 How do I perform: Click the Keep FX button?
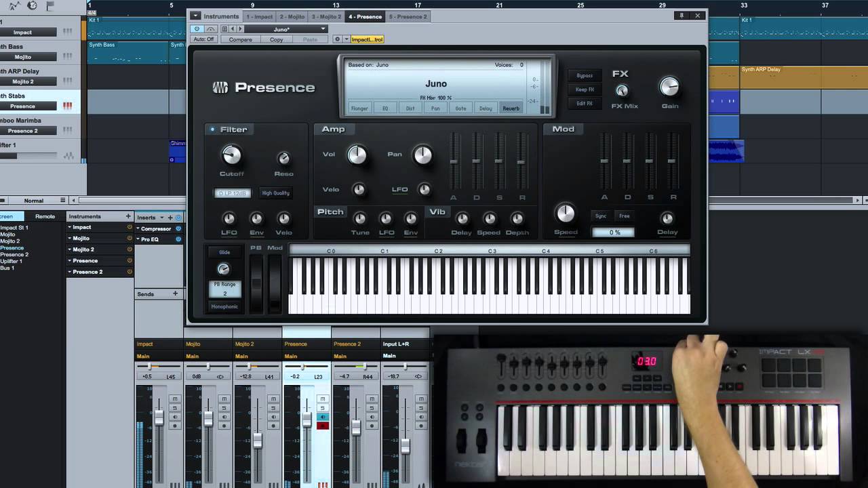585,89
